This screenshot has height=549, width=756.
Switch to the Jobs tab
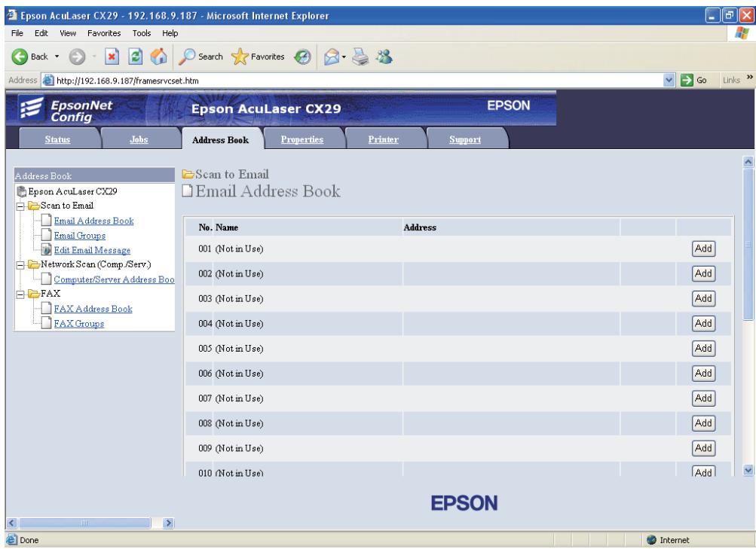[139, 139]
